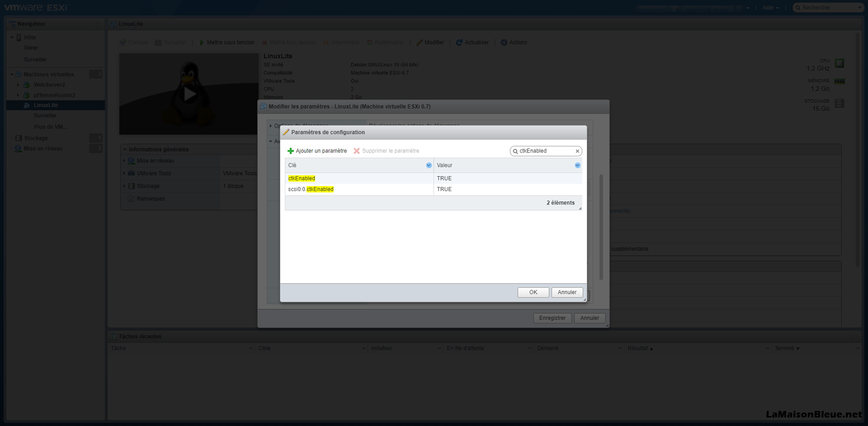The width and height of the screenshot is (868, 426).
Task: Open Surveiller under Hôte
Action: 35,60
